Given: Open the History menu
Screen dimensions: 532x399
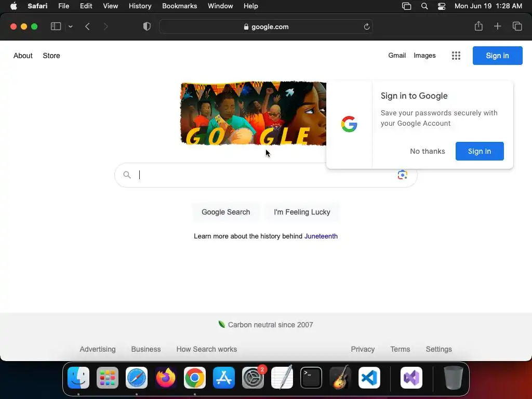Looking at the screenshot, I should tap(140, 6).
